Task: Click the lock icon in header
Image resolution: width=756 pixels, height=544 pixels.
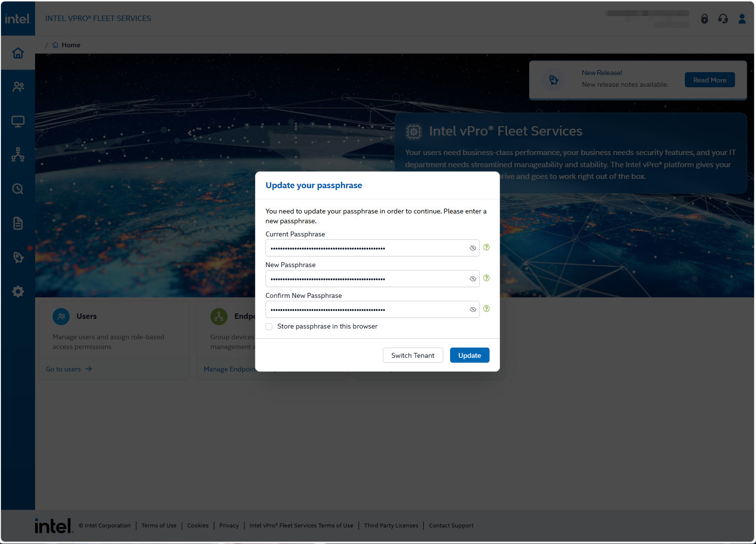Action: click(704, 19)
